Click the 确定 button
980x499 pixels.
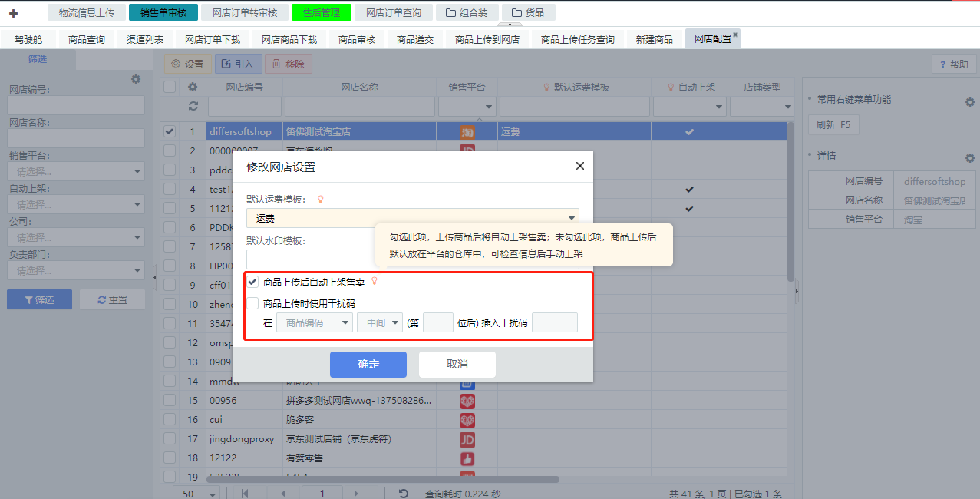click(x=368, y=365)
